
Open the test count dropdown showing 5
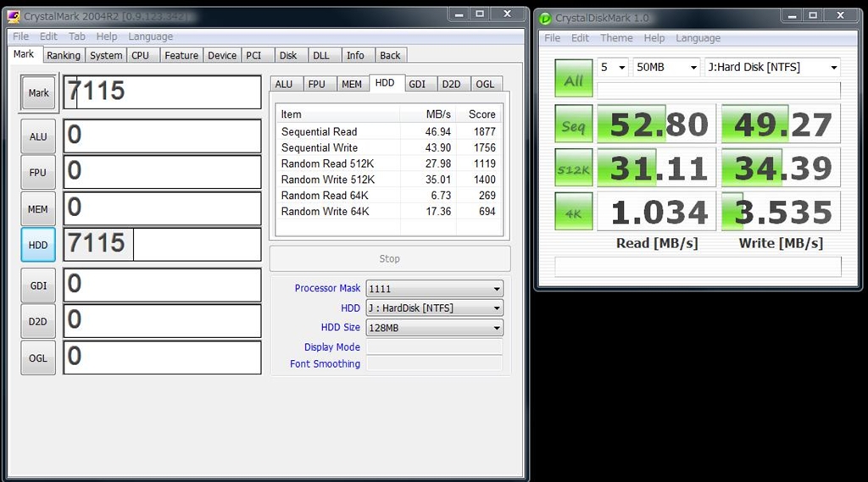pos(612,67)
